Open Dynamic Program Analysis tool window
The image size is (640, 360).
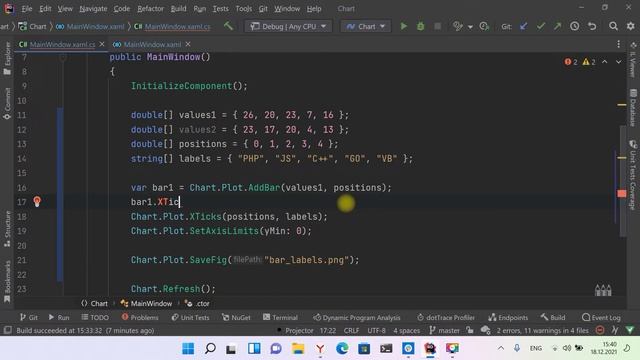(x=357, y=317)
